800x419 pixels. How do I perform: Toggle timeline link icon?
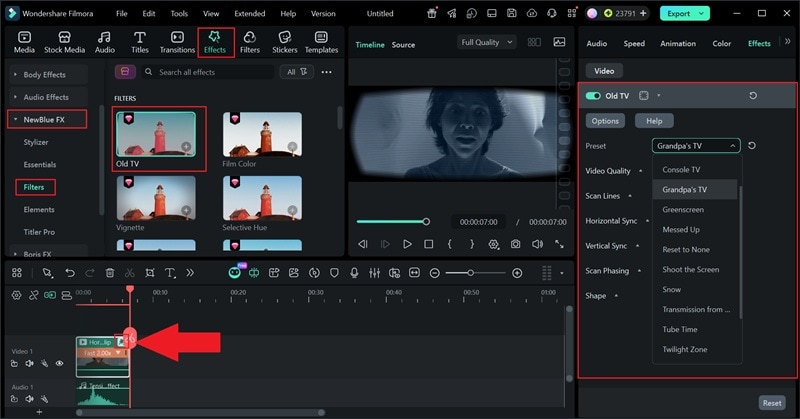pyautogui.click(x=34, y=295)
